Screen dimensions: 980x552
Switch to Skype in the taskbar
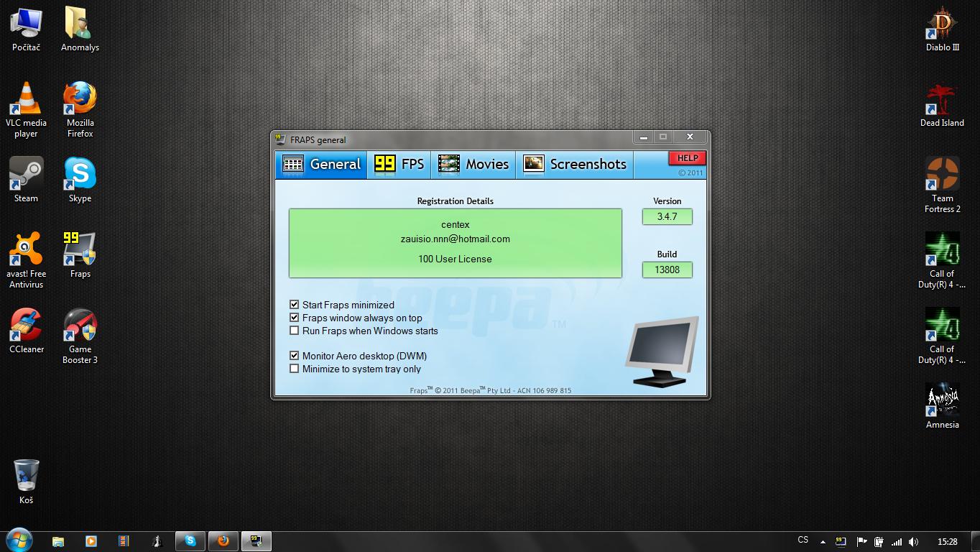point(190,541)
